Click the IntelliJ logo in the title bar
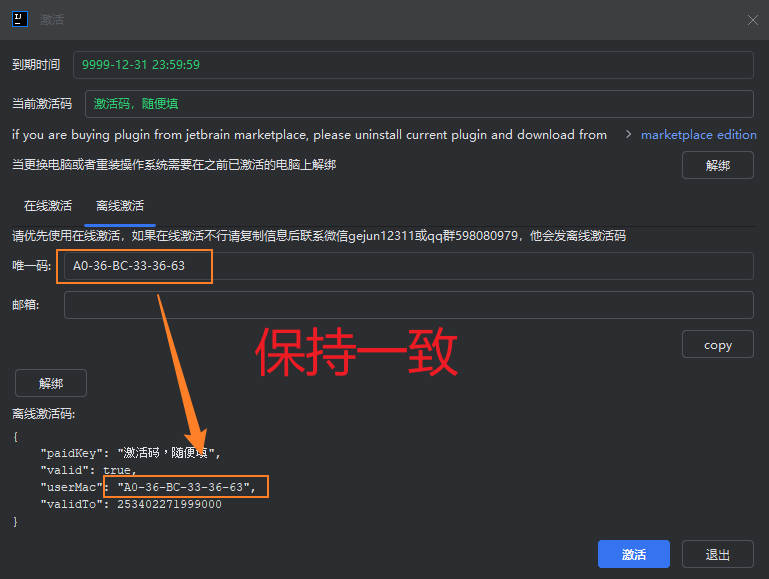 click(x=19, y=19)
